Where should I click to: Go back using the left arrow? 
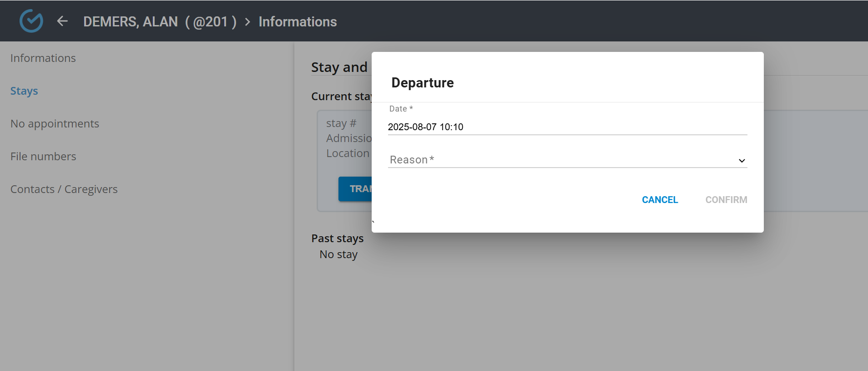pos(62,21)
